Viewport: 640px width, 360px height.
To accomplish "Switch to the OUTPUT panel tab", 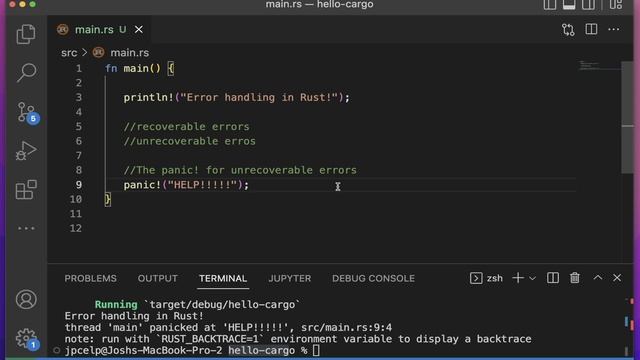I will pos(158,278).
